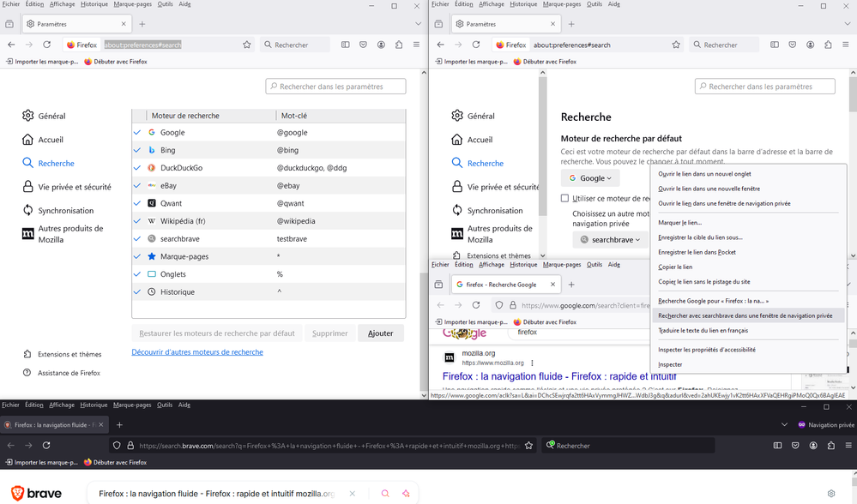Uncheck the DuckDuckGo search engine checkbox

(137, 168)
